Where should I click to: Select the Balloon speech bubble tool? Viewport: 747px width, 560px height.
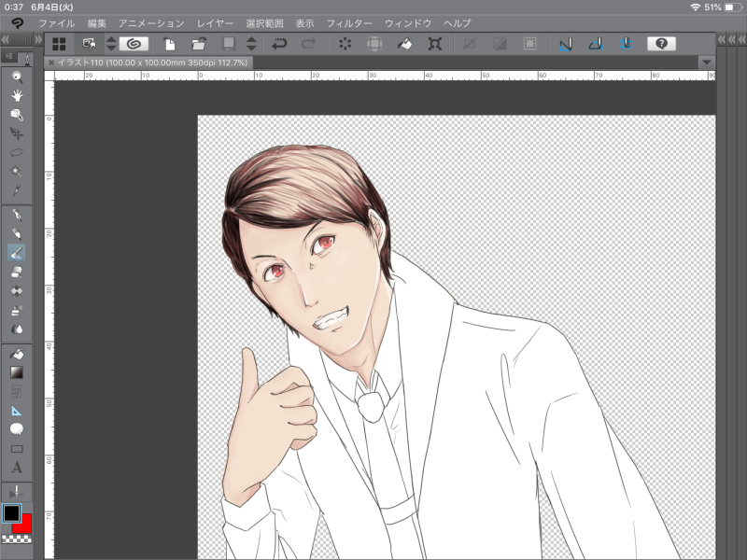click(x=16, y=429)
